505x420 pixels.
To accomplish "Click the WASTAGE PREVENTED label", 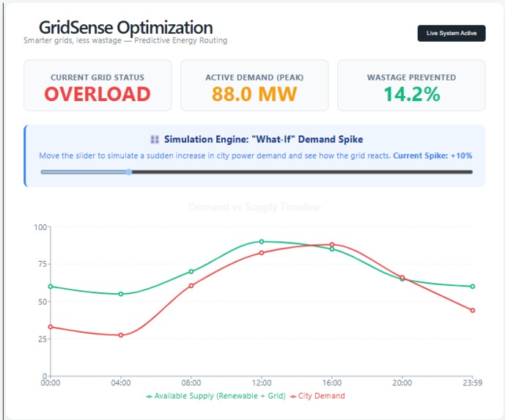I will coord(412,78).
